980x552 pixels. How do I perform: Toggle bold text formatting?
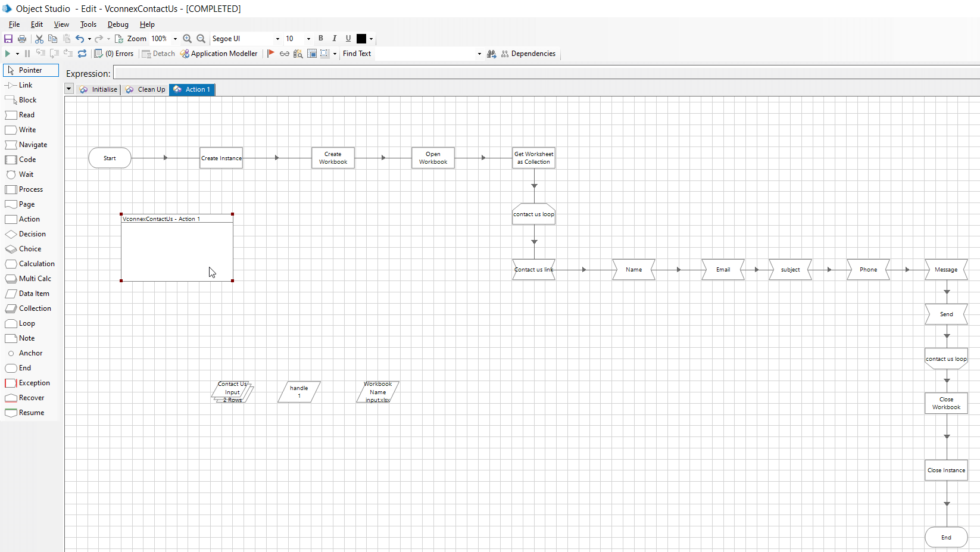pos(321,38)
